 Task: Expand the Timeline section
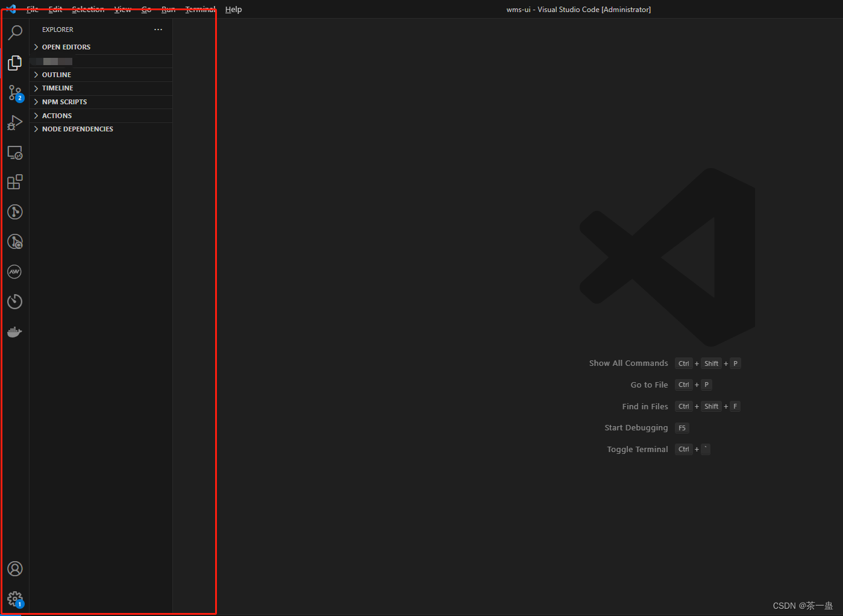click(101, 88)
